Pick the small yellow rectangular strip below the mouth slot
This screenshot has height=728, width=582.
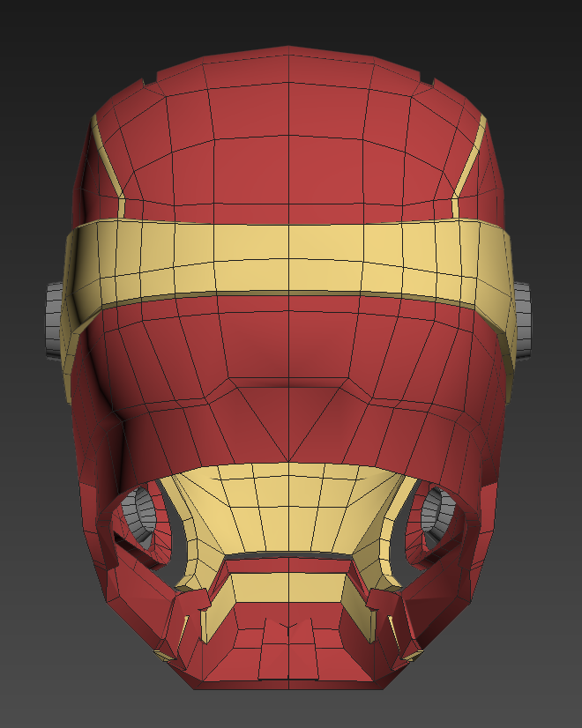point(289,587)
